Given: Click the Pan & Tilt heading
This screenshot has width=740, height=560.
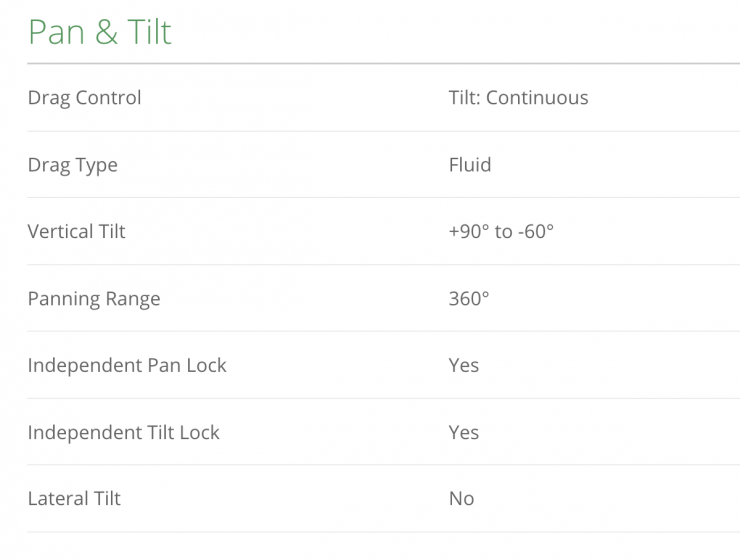Looking at the screenshot, I should click(x=100, y=31).
